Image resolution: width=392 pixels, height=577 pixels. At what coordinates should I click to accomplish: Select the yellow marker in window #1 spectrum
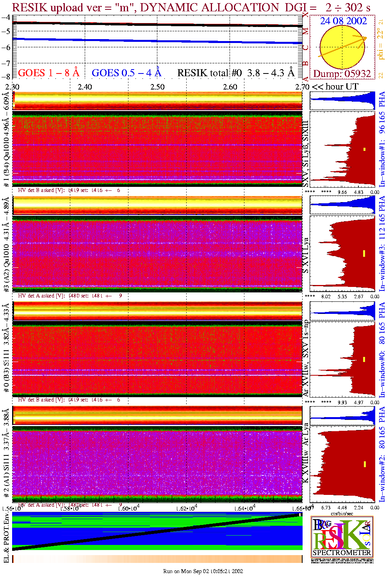coord(364,149)
